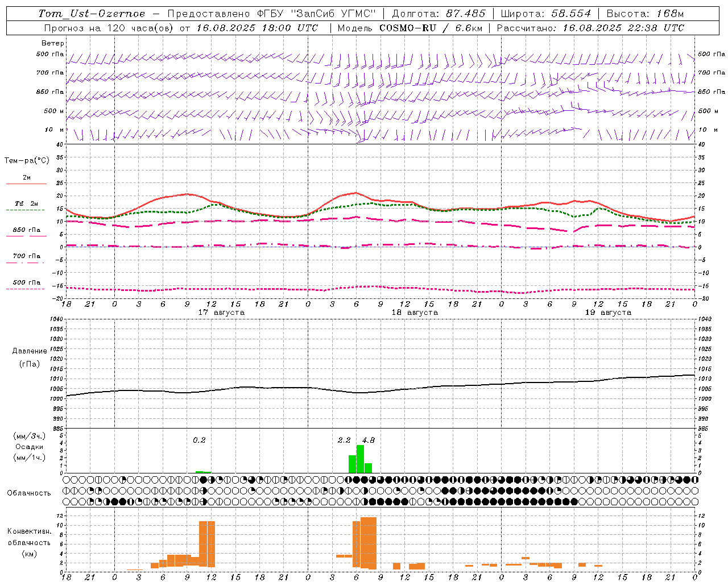Screen dimensions: 728x582
Task: Click the Тем-ра(°C) axis label
Action: [27, 161]
